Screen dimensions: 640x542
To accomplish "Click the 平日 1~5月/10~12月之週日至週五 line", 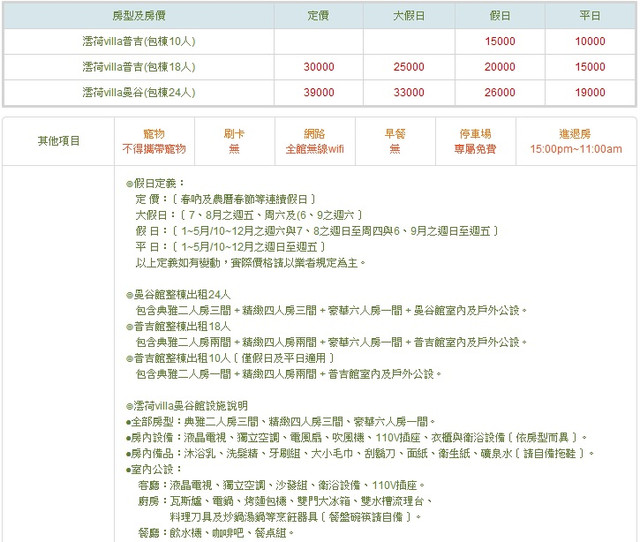I will click(x=231, y=247).
